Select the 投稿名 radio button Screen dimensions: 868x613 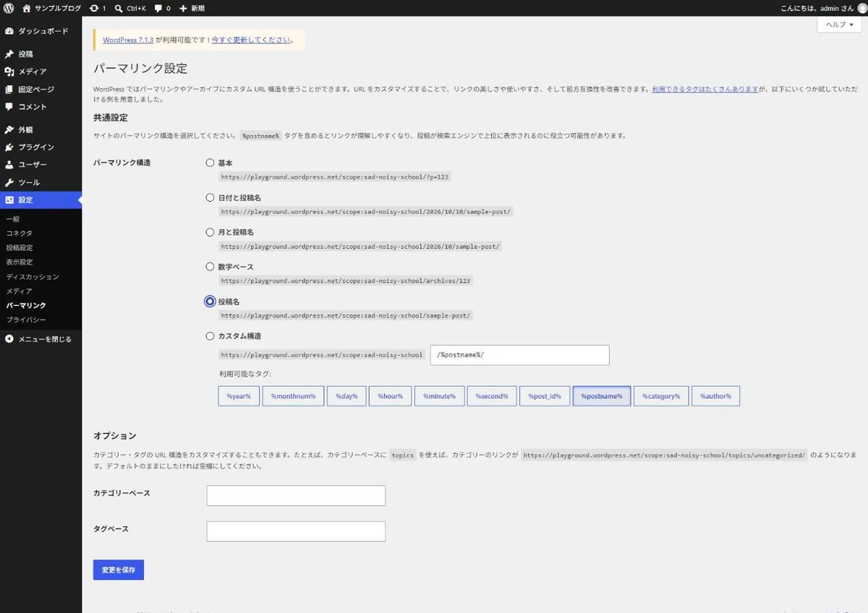pyautogui.click(x=210, y=301)
